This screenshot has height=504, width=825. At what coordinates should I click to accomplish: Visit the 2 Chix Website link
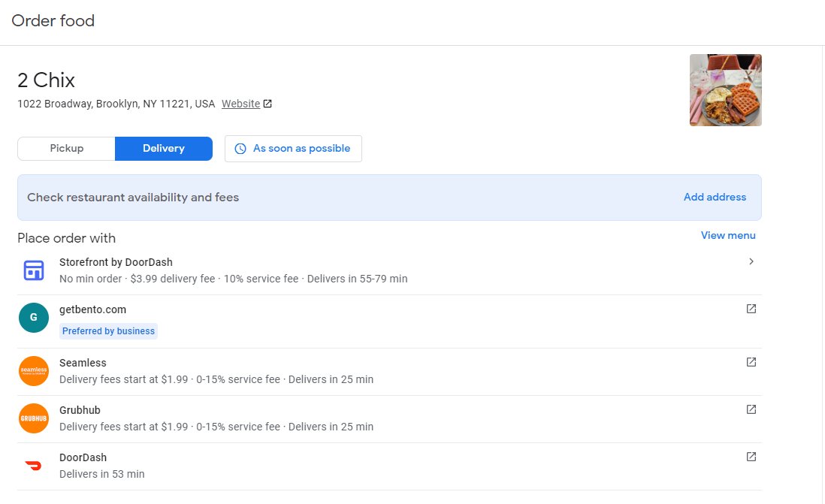(240, 104)
